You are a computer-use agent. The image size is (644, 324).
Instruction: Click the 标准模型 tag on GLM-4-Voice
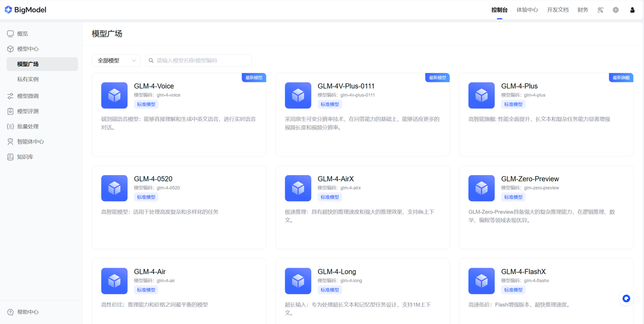(x=146, y=105)
